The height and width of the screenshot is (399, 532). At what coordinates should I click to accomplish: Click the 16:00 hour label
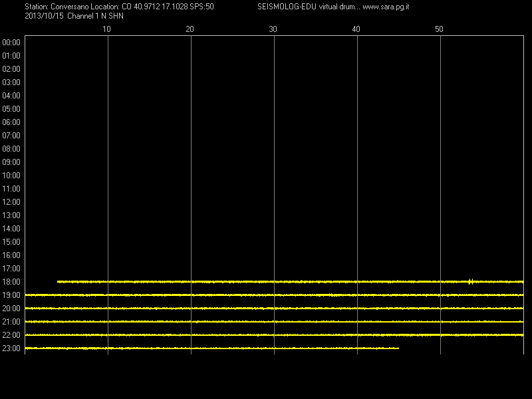click(x=11, y=255)
